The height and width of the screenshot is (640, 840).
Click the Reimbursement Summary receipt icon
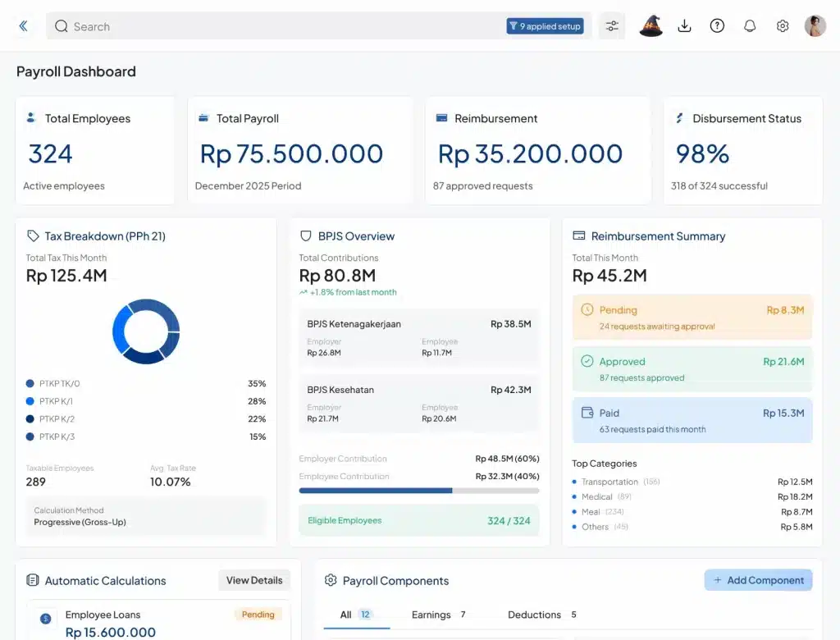click(580, 236)
